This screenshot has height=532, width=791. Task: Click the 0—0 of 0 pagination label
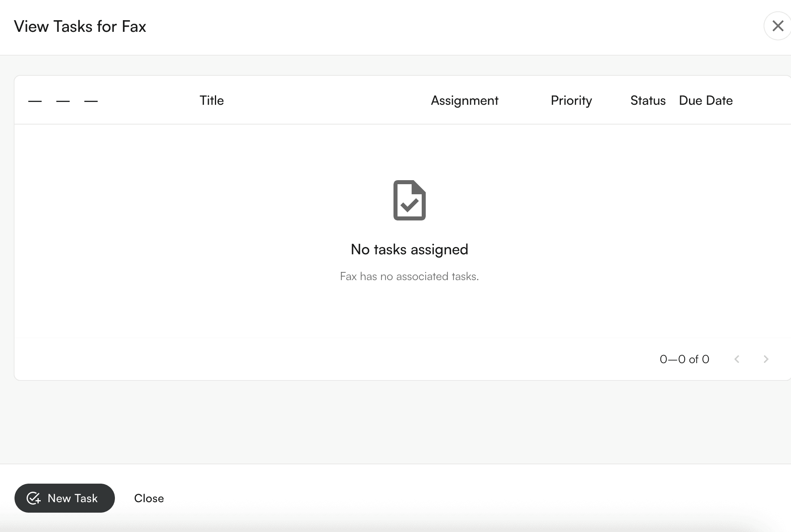coord(684,359)
